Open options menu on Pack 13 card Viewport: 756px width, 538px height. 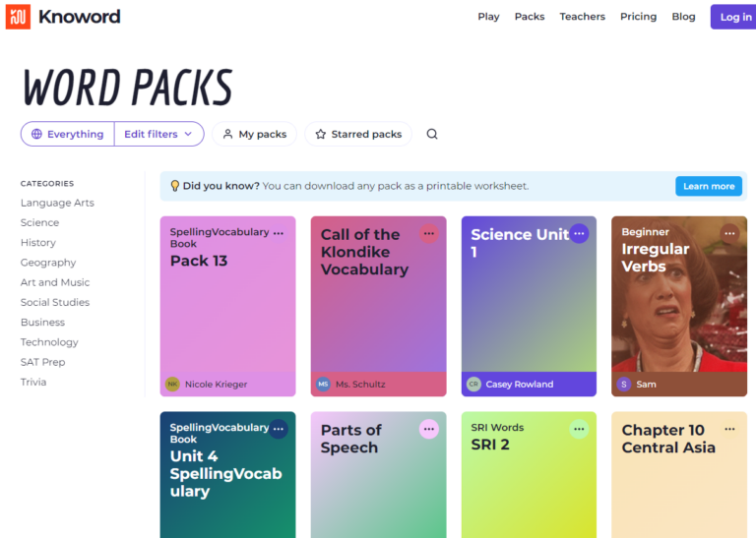[279, 233]
